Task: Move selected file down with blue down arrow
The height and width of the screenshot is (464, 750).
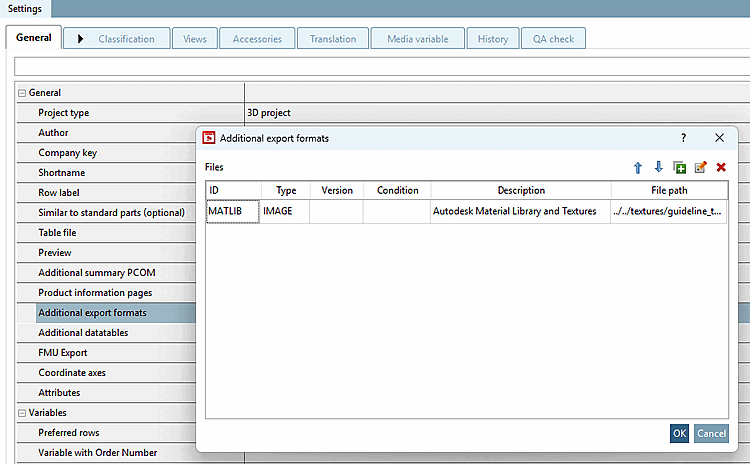Action: point(659,167)
